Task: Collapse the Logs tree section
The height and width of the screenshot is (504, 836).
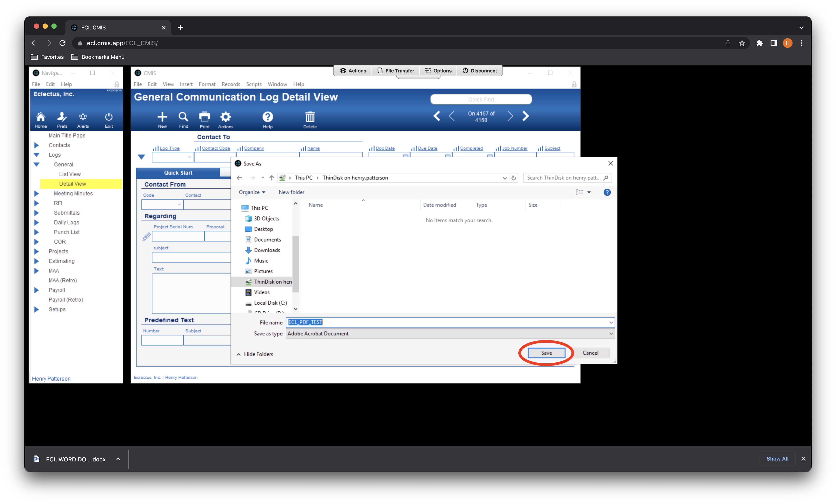Action: (x=37, y=155)
